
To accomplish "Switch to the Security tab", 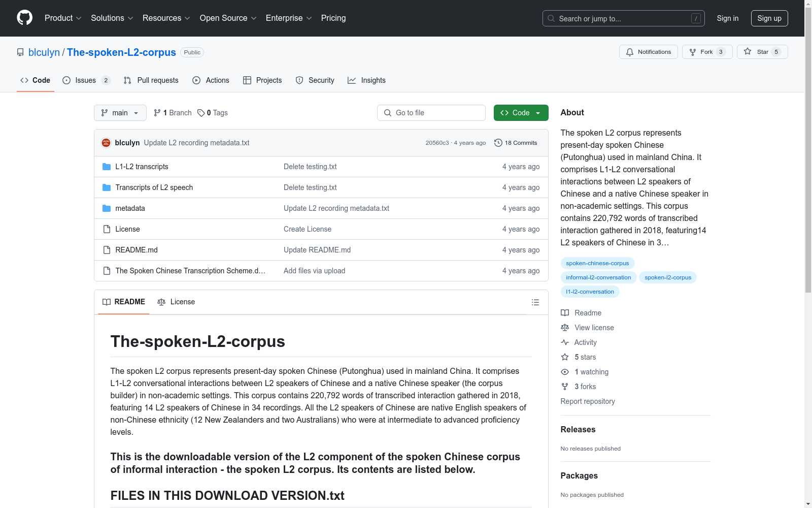I will coord(315,80).
